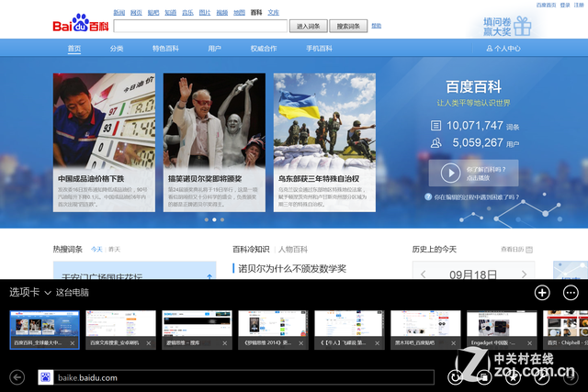
Task: Go to Baidu 文库 link
Action: [x=274, y=12]
